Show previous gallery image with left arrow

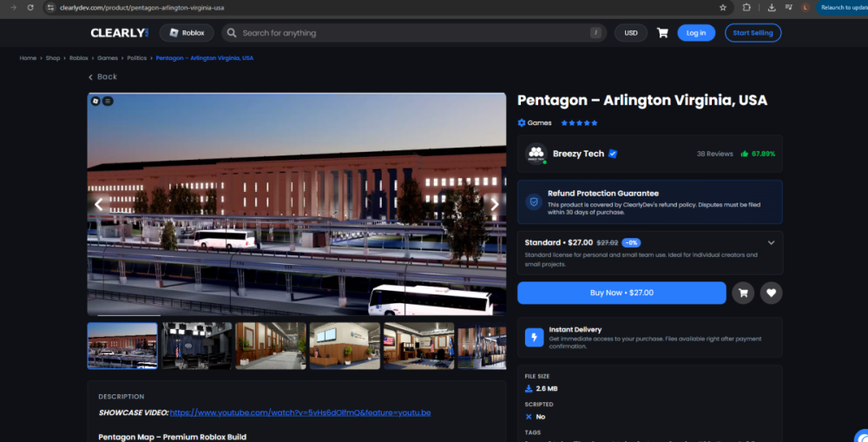[99, 204]
